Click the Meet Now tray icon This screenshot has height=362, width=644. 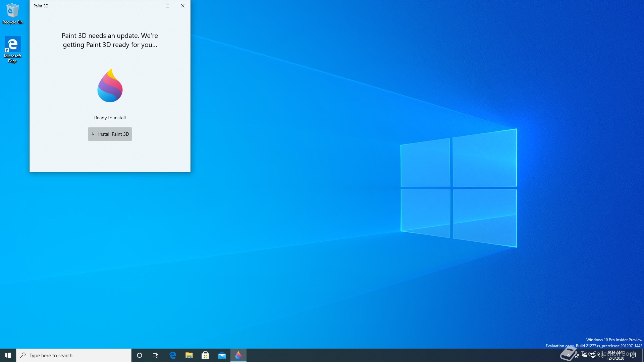[577, 355]
